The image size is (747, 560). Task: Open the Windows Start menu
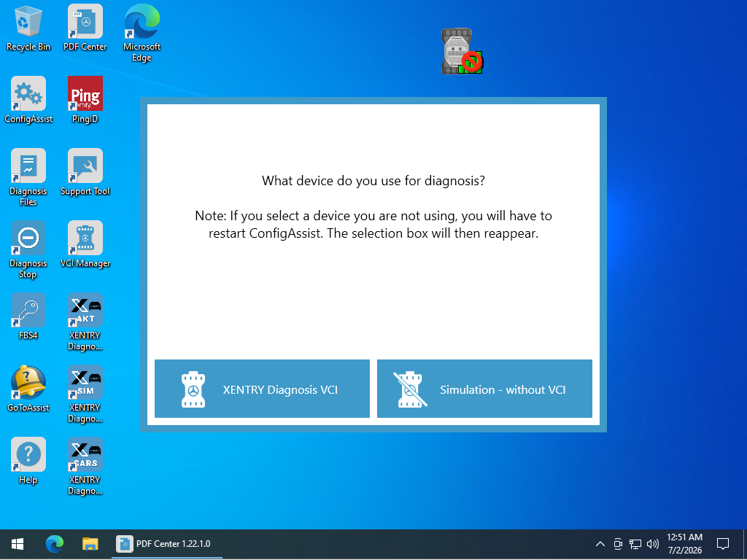tap(18, 544)
